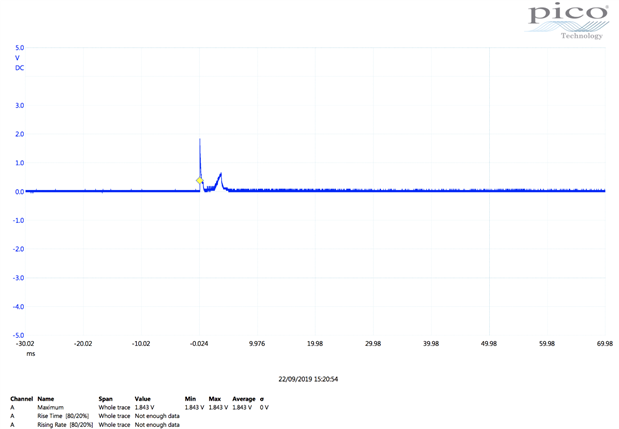Click the Value column header
The height and width of the screenshot is (429, 619).
click(143, 399)
